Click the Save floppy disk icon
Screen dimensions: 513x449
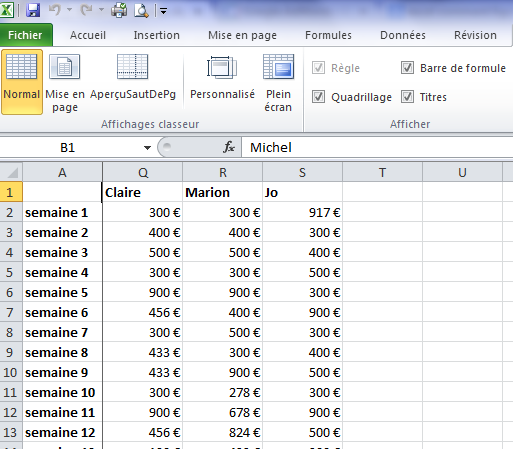tap(33, 10)
